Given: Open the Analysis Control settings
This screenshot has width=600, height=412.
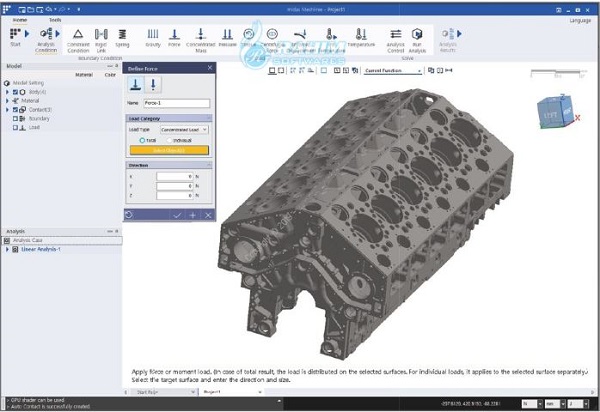Looking at the screenshot, I should coord(396,41).
